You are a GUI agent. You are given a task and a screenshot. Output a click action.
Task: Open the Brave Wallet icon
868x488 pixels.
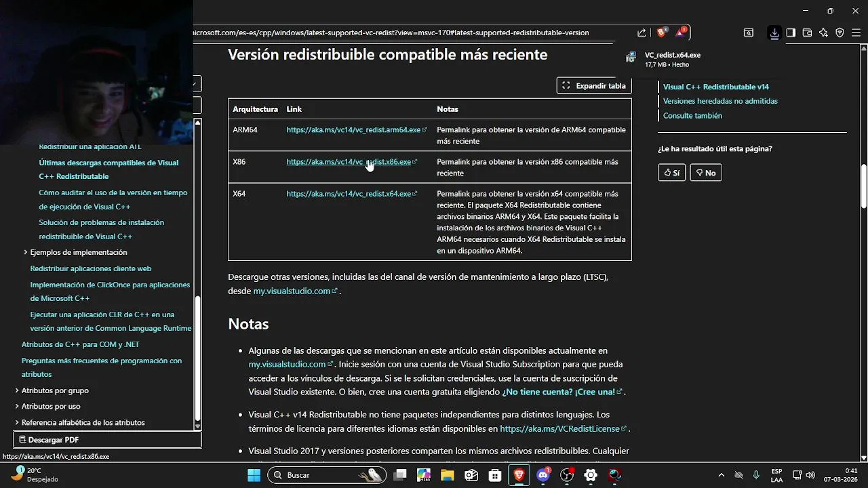[x=807, y=33]
